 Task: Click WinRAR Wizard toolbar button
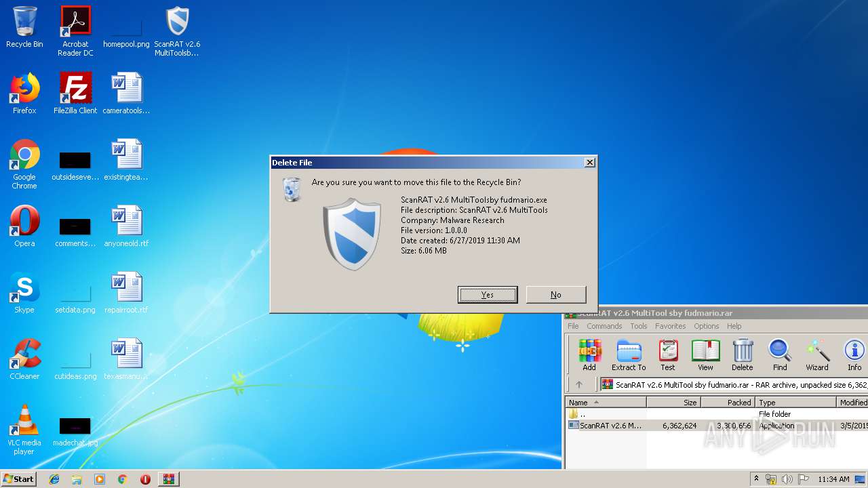click(x=817, y=355)
